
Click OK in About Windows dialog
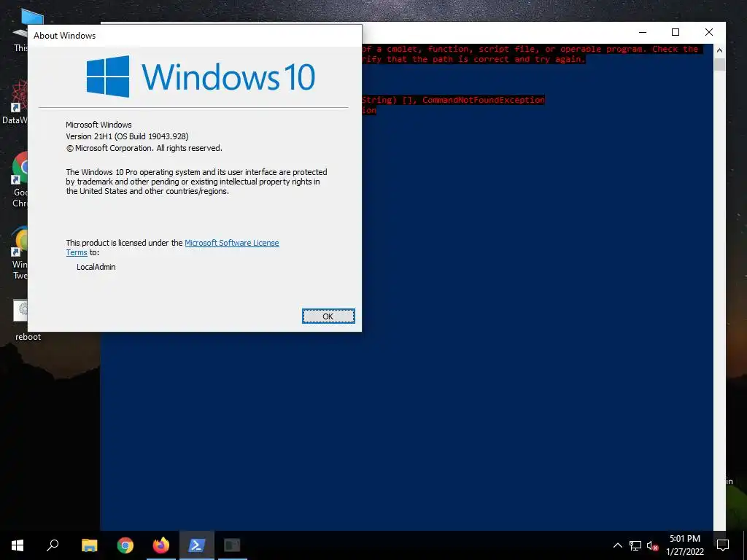[x=328, y=316]
